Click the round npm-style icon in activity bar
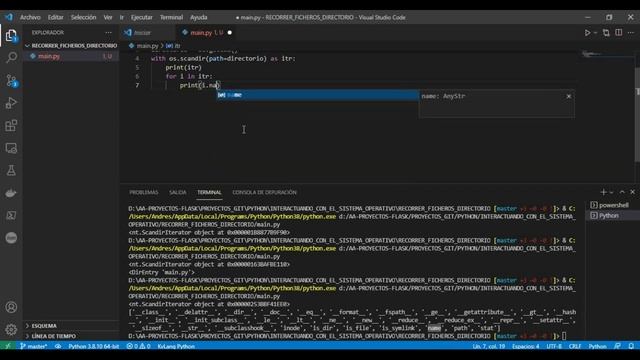Viewport: 640px width, 360px height. 11,238
